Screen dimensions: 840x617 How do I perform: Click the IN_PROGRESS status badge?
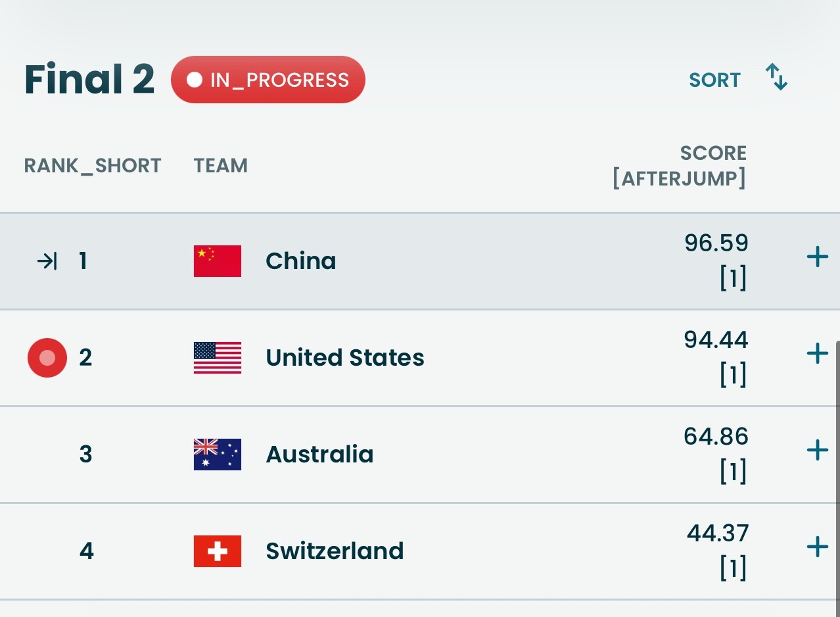(268, 80)
